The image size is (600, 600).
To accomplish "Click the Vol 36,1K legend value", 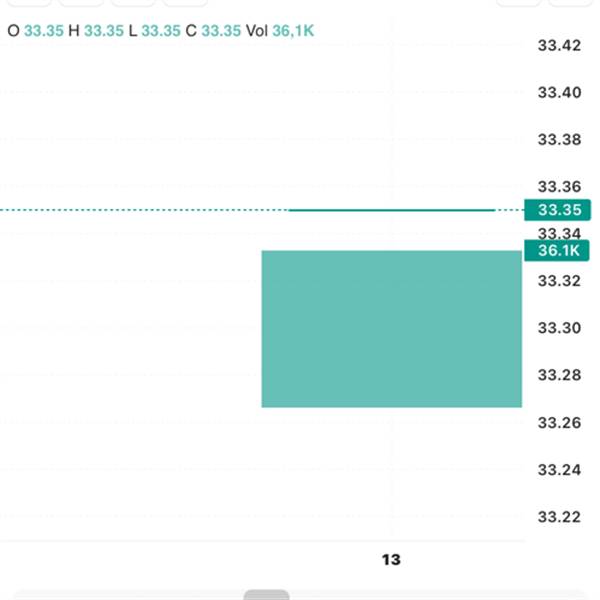I will pyautogui.click(x=293, y=31).
